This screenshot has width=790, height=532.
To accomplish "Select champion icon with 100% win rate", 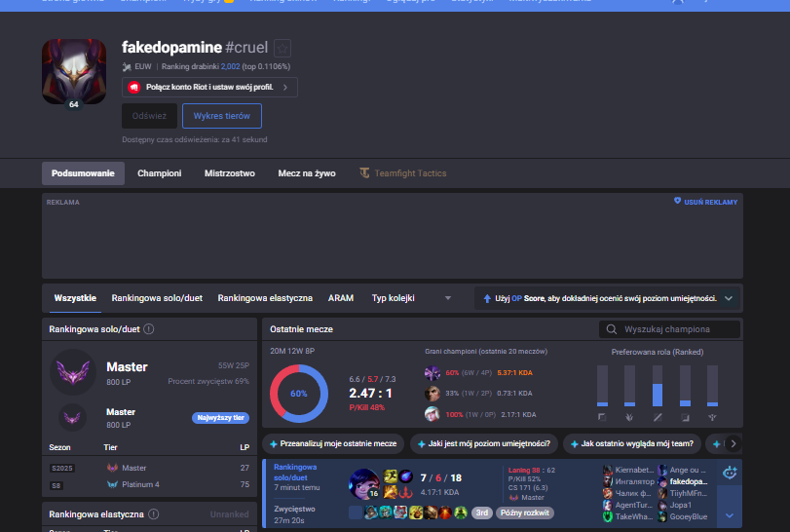I will coord(432,415).
